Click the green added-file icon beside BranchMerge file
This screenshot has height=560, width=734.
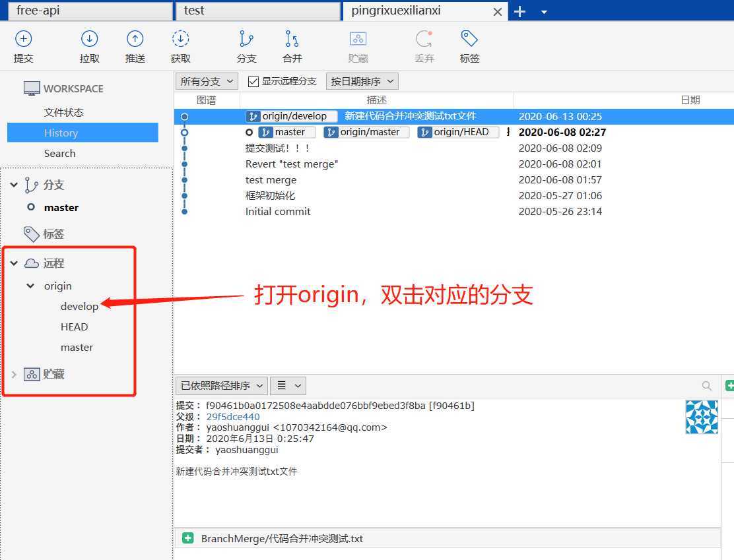coord(187,538)
